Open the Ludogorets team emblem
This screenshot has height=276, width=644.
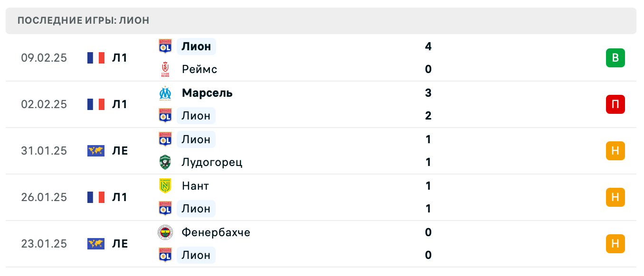(x=165, y=162)
